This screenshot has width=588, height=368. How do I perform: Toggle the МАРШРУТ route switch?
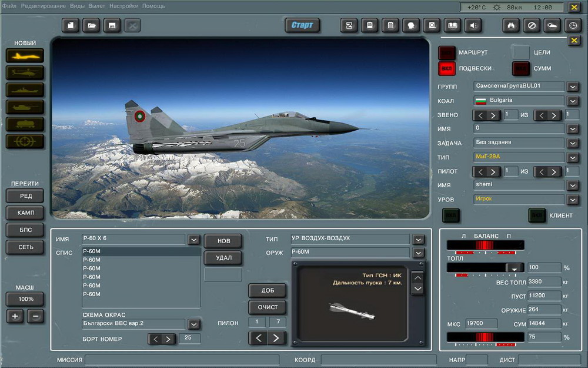(x=447, y=53)
